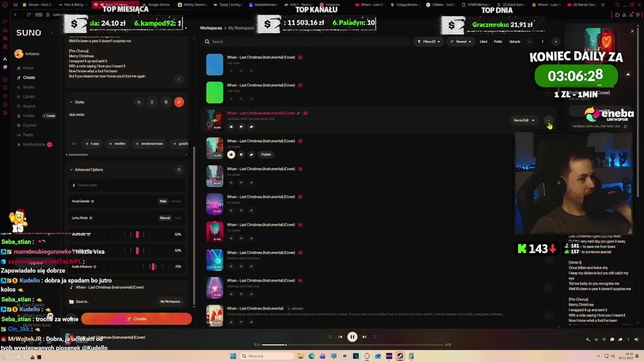Click the Publish button on the 3:29 song
Image resolution: width=644 pixels, height=362 pixels.
pyautogui.click(x=266, y=154)
